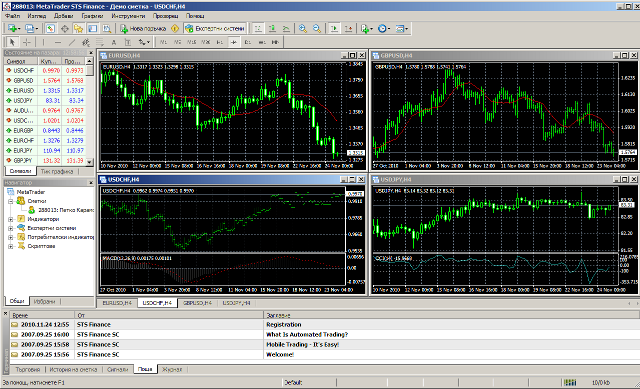Open the arrows objects dropdown
The image size is (640, 389).
144,42
